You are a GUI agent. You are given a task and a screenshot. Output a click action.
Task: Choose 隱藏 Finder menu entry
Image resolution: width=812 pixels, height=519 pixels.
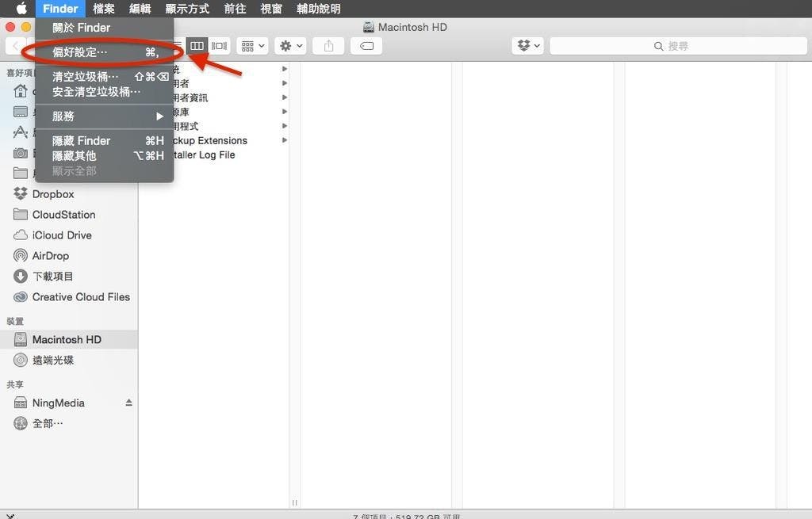104,141
